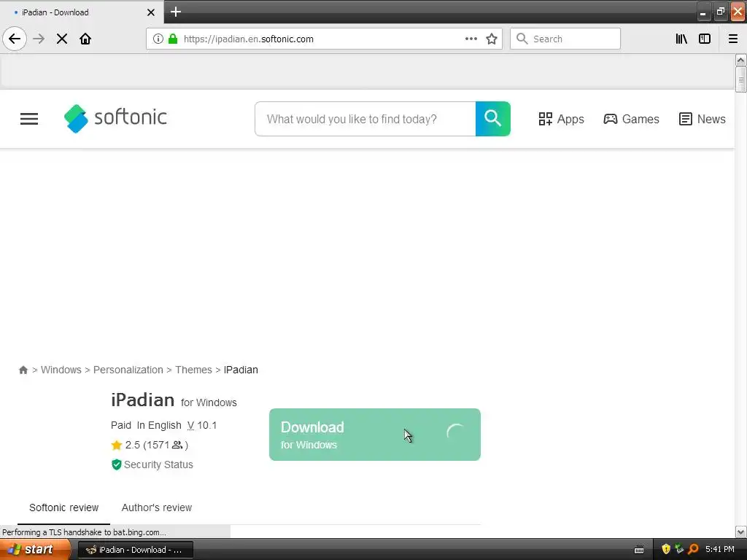This screenshot has height=560, width=747.
Task: Click the tray security shield icon
Action: [x=666, y=549]
